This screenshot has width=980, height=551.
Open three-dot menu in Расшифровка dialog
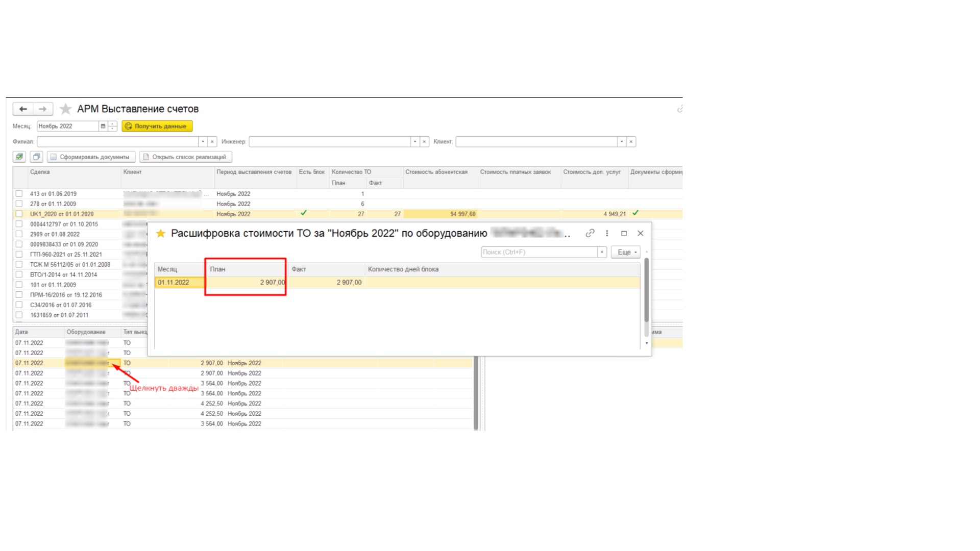[607, 233]
